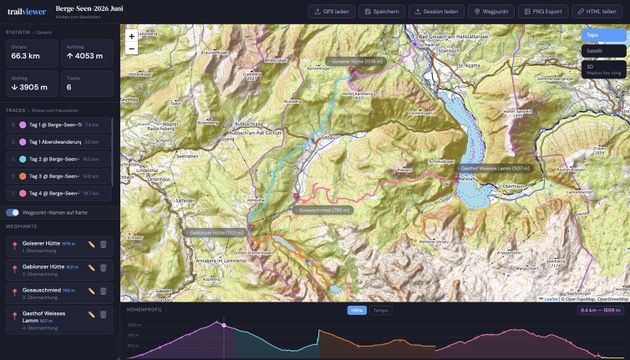This screenshot has height=360, width=630.
Task: Open the Session laden button
Action: [x=436, y=12]
